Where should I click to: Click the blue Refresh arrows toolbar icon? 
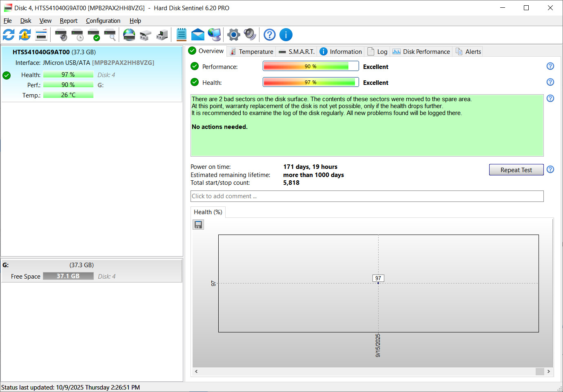[x=9, y=35]
